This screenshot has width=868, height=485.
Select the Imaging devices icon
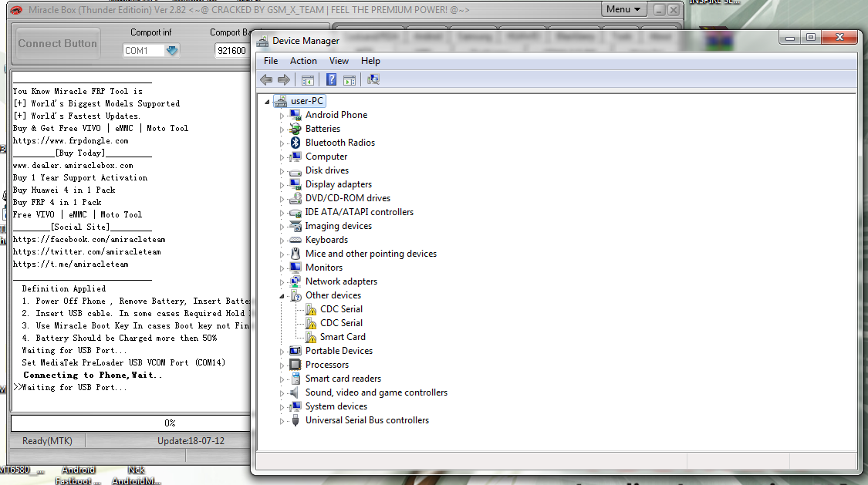296,226
